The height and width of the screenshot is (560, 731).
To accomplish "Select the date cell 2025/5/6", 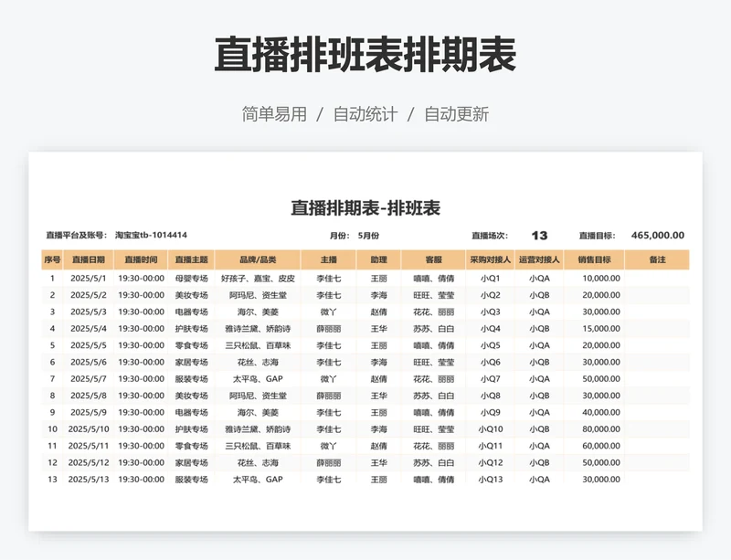I will pos(88,363).
